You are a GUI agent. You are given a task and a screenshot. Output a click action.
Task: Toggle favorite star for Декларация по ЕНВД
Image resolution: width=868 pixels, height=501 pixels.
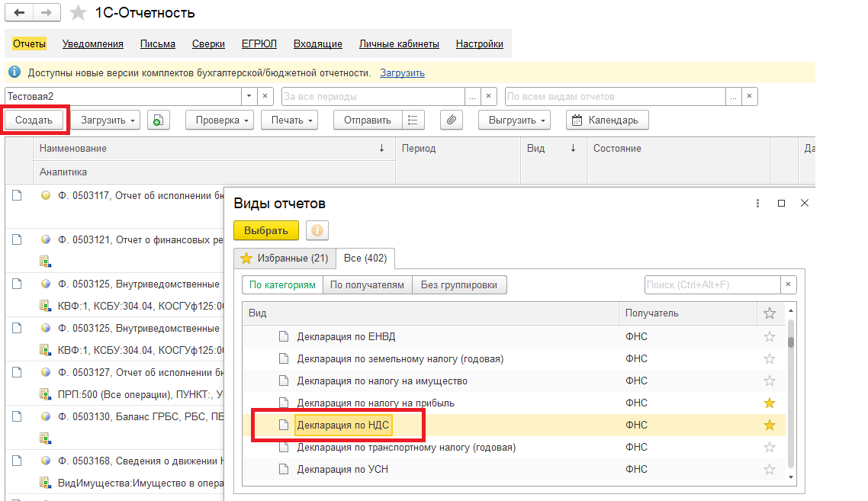pos(770,336)
